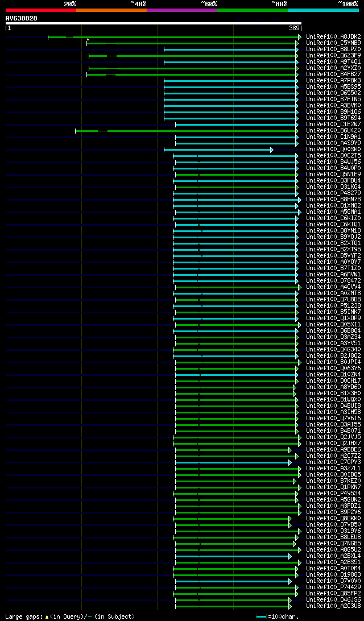This screenshot has width=364, height=621.
Task: Select the UniRef100_A5GMA1 label
Action: 333,212
